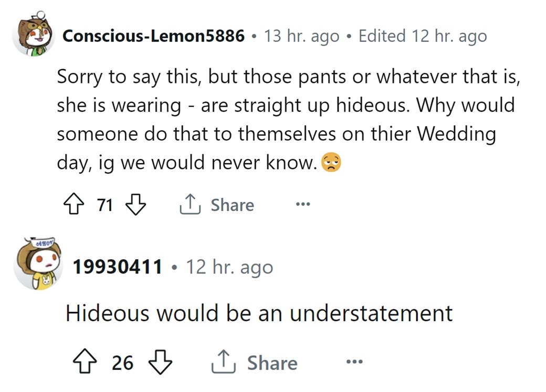Click the vote count of 26
The height and width of the screenshot is (392, 546).
point(123,363)
